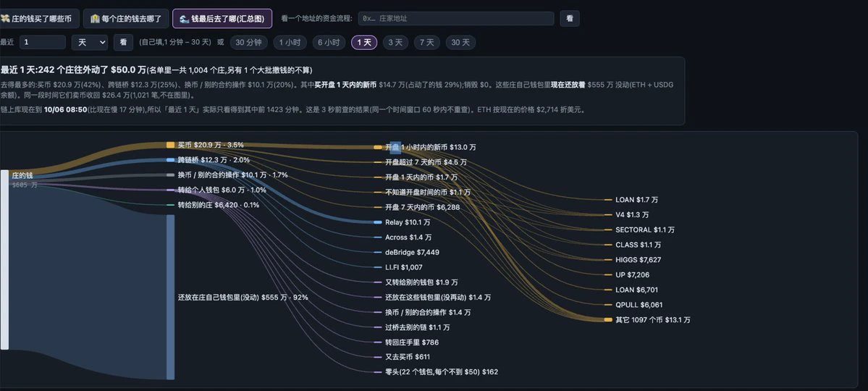Click the 庄的钱 source node label
Screen dimensions: 868x391
coord(22,175)
